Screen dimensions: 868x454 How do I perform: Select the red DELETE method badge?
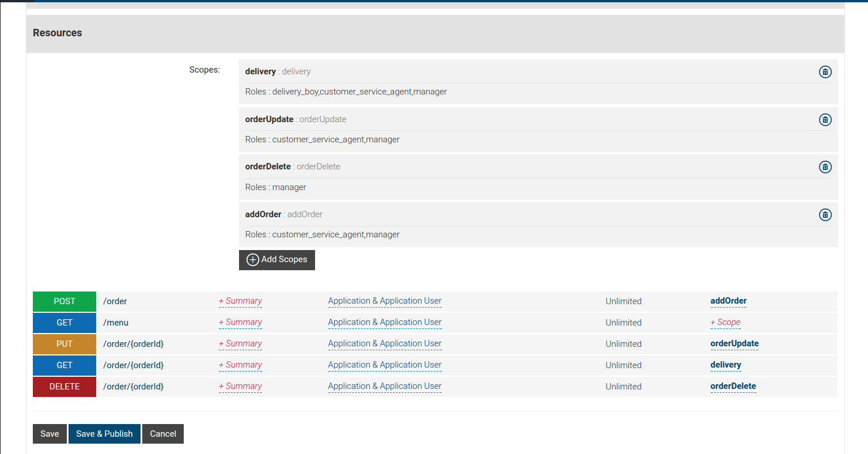coord(64,386)
